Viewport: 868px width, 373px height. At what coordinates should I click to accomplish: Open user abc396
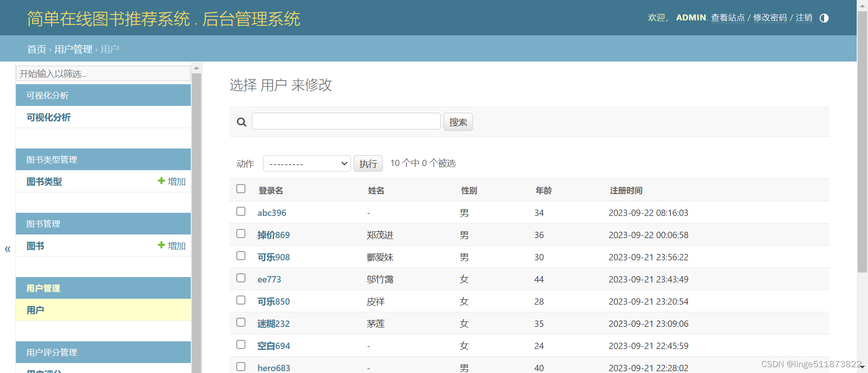(272, 213)
